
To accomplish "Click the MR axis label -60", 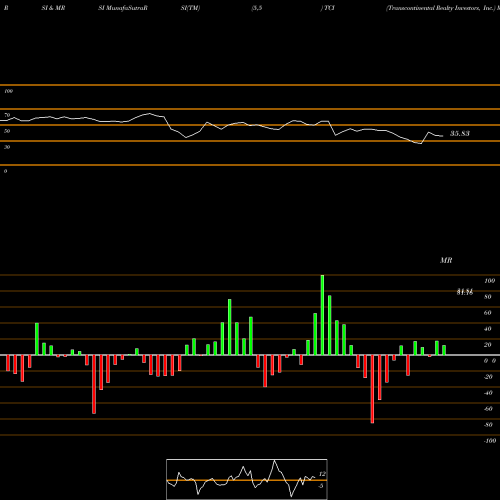I will tap(488, 409).
